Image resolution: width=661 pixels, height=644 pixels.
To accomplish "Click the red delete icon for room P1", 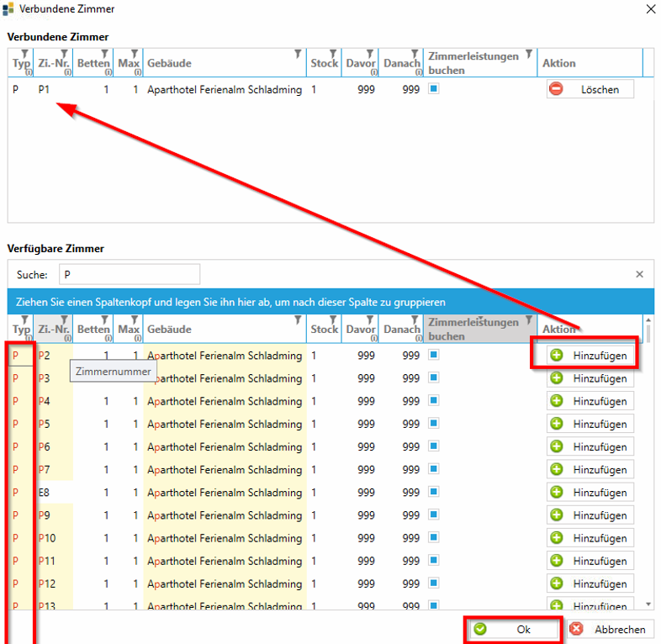I will [x=556, y=89].
